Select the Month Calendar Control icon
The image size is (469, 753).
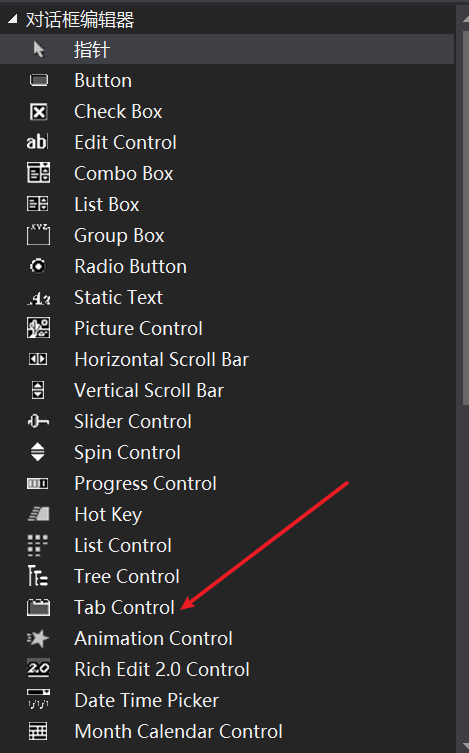pos(38,731)
